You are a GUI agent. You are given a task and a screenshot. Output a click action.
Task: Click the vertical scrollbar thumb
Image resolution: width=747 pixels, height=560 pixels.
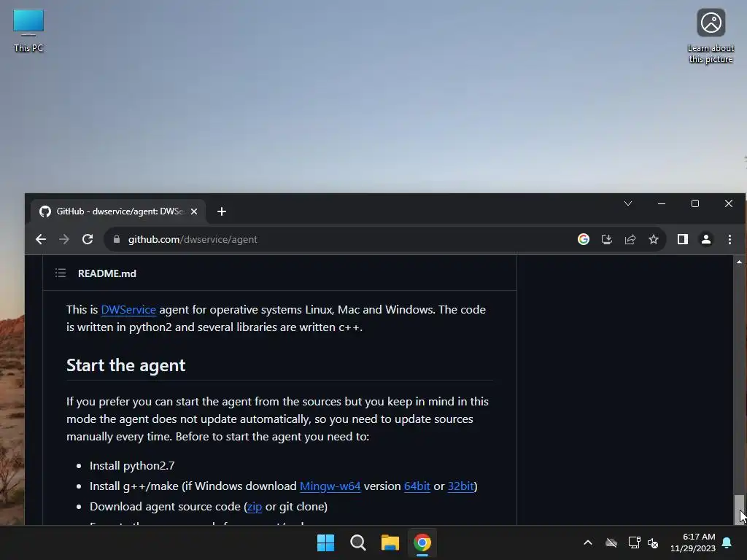tap(739, 508)
